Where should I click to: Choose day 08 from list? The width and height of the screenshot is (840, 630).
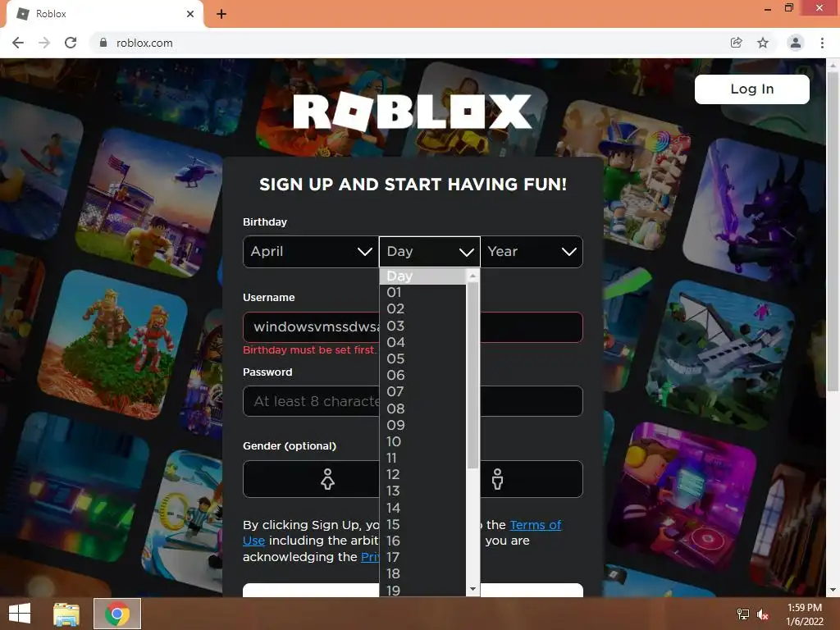[x=422, y=409]
